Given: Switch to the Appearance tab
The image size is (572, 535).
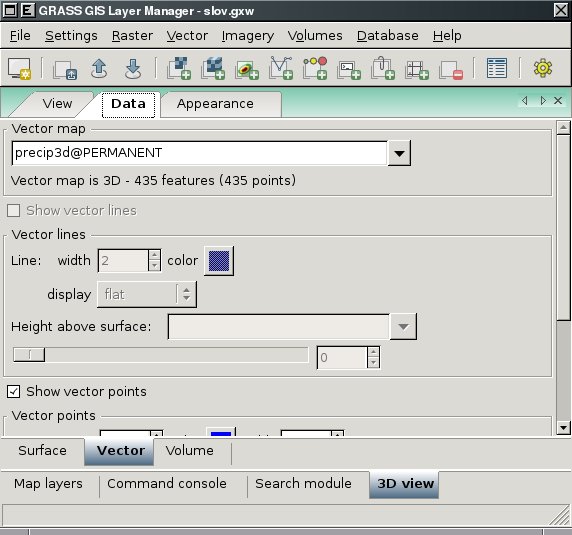Looking at the screenshot, I should pos(215,104).
